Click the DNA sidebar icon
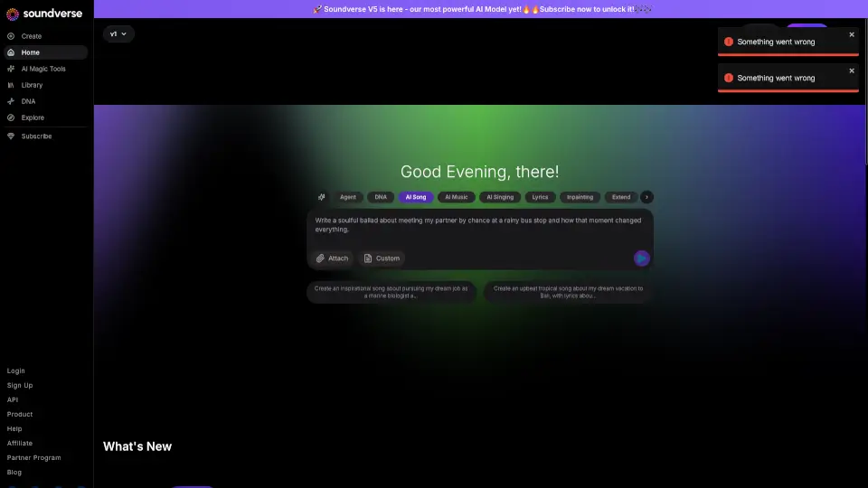Screen dimensions: 868x488 pos(11,101)
